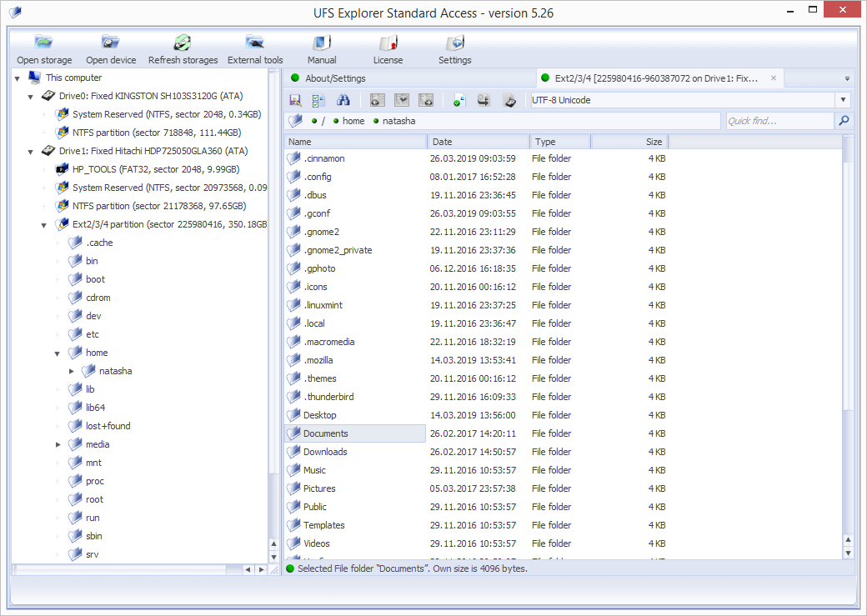Refresh storages using the toolbar icon
Image resolution: width=867 pixels, height=616 pixels.
[183, 43]
